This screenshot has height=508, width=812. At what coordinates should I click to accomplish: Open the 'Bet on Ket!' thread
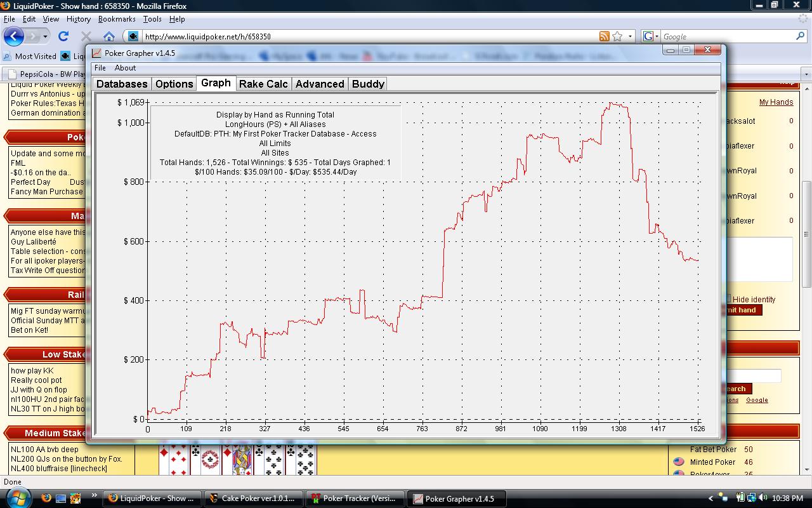point(29,330)
